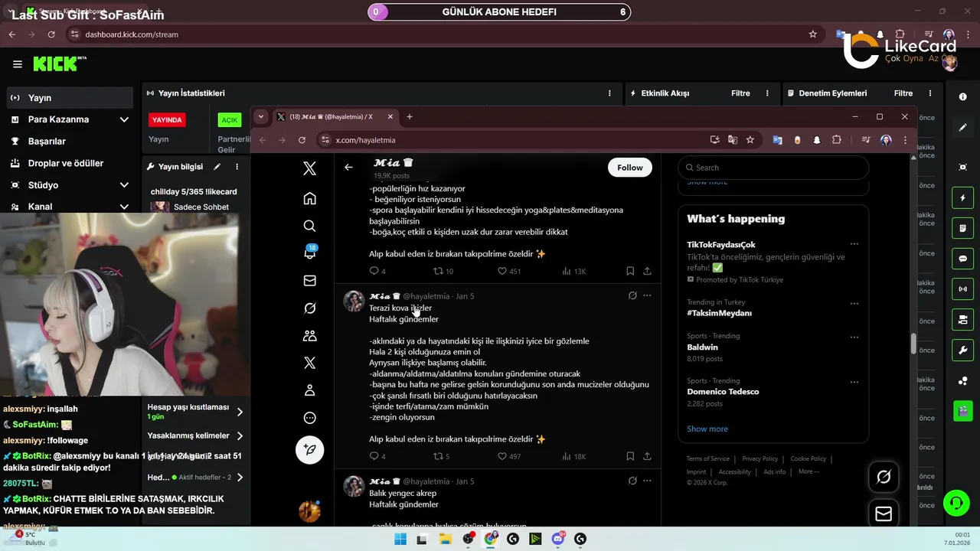Click X page vertical scrollbar thumb
Image resolution: width=980 pixels, height=551 pixels.
913,344
